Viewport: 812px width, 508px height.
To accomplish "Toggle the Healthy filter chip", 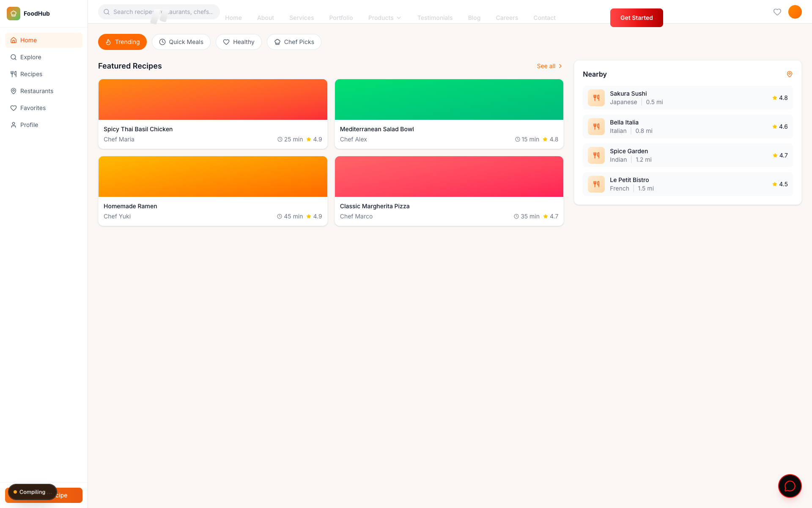I will click(239, 42).
